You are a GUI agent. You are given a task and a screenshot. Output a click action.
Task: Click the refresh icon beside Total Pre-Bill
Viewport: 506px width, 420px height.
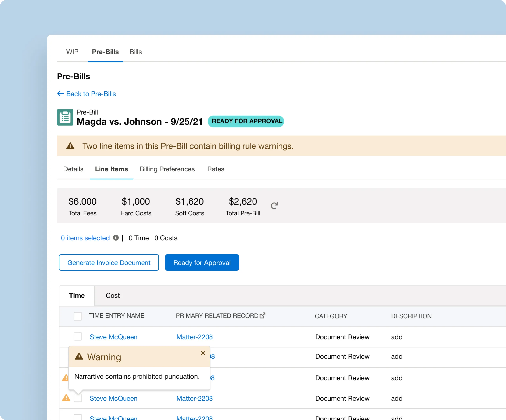275,206
